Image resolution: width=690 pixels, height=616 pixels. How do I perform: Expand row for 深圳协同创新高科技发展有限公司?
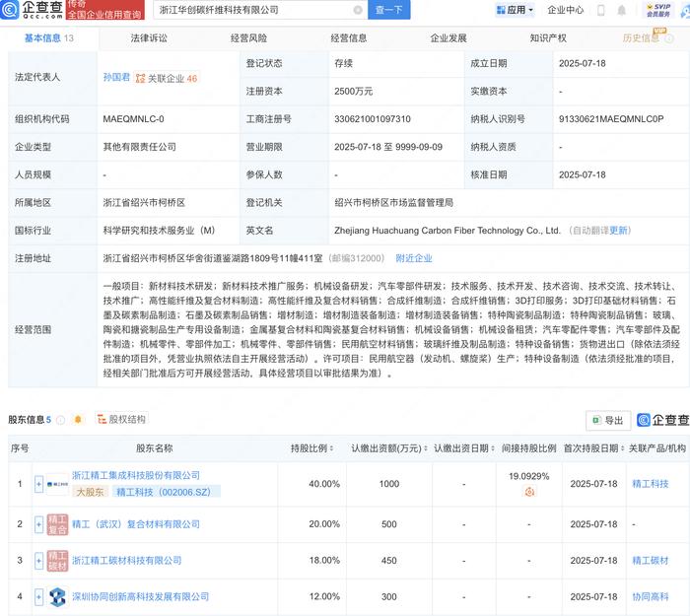[38, 597]
